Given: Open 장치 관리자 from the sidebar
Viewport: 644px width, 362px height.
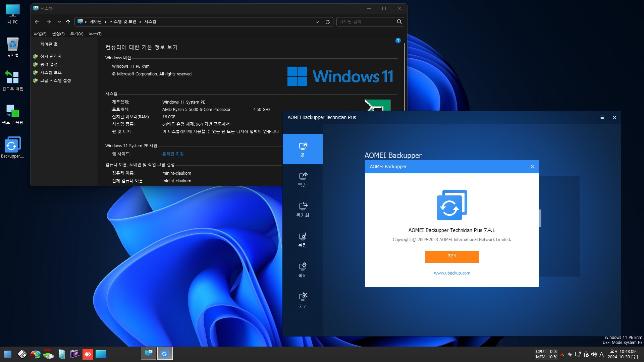Looking at the screenshot, I should tap(51, 56).
